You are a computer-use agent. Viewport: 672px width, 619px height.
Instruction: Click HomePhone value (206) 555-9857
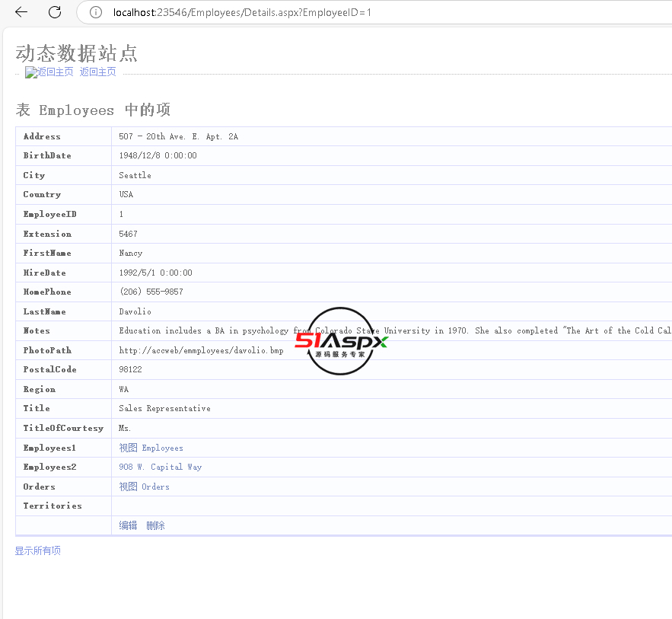coord(151,292)
